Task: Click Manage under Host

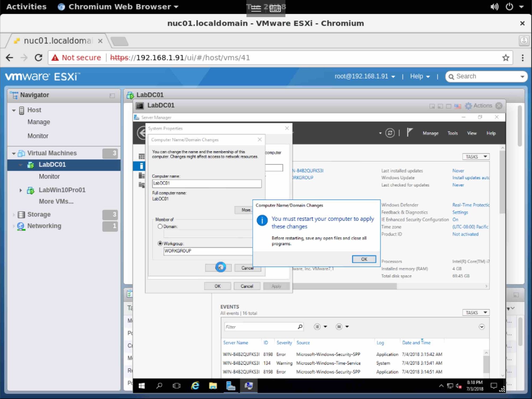Action: [39, 122]
